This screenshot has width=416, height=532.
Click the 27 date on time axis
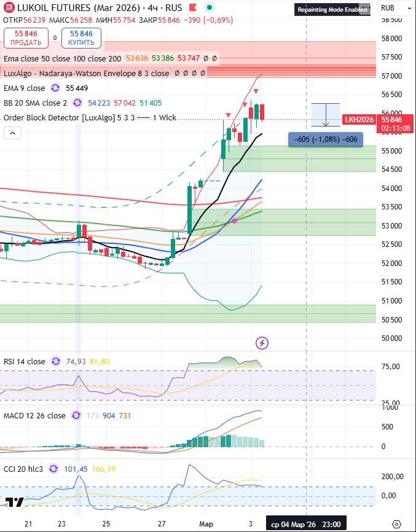162,524
